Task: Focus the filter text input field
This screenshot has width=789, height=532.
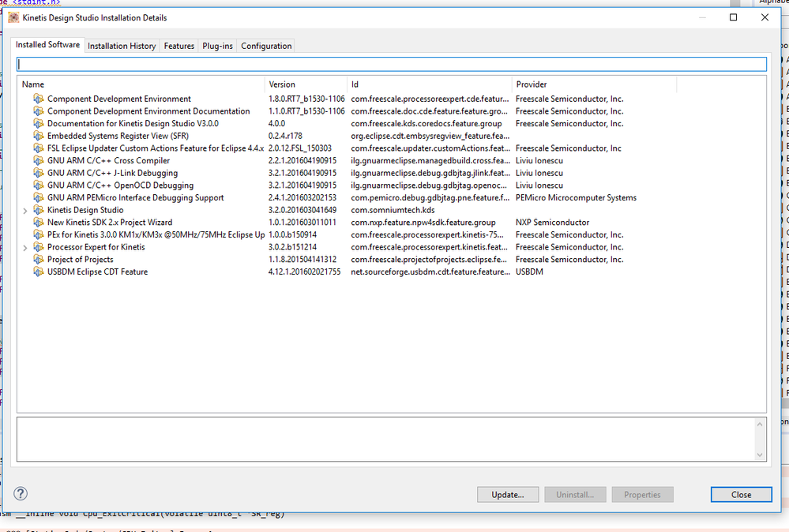Action: [x=392, y=64]
